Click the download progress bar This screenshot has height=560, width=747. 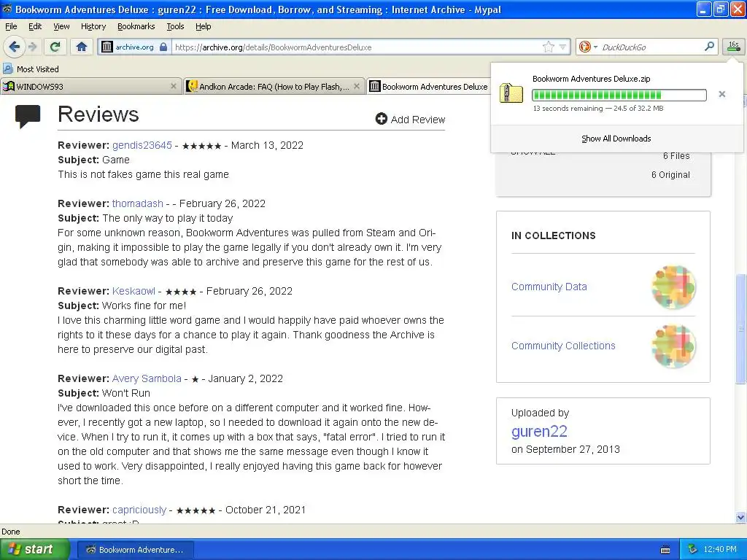(619, 95)
